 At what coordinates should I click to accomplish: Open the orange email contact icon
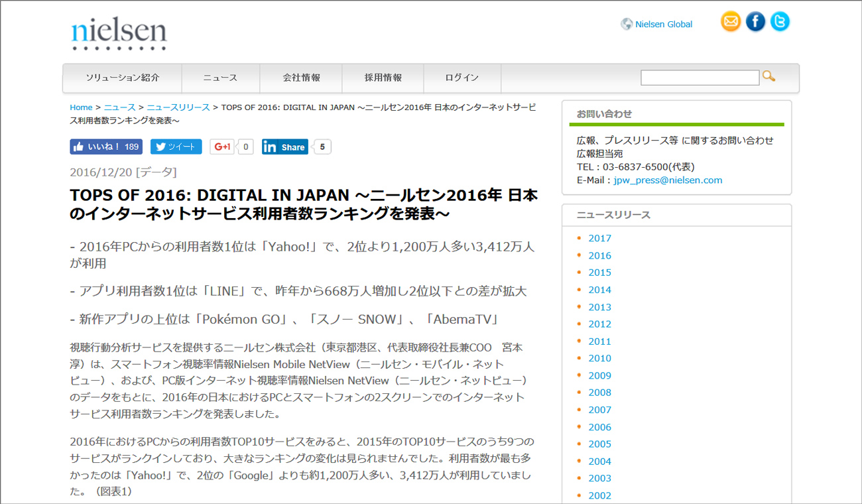731,22
